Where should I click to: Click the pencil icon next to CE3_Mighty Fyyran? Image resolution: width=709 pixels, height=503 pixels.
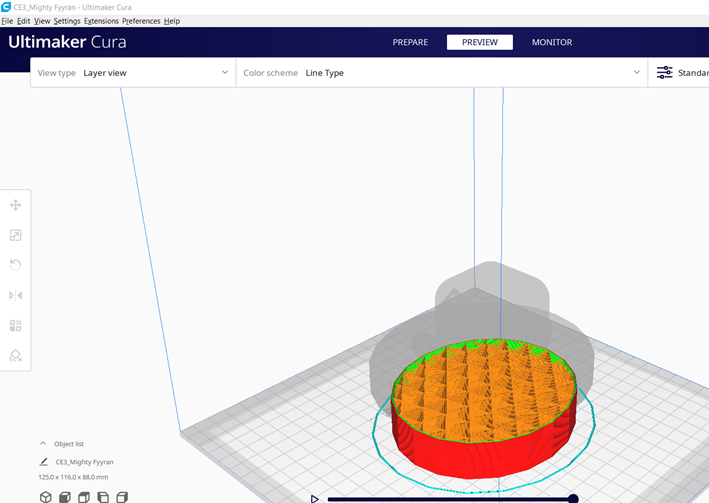[43, 462]
